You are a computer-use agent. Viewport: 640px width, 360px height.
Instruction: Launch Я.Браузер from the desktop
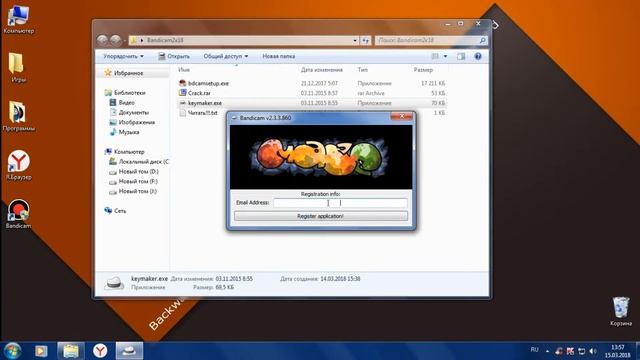point(18,165)
